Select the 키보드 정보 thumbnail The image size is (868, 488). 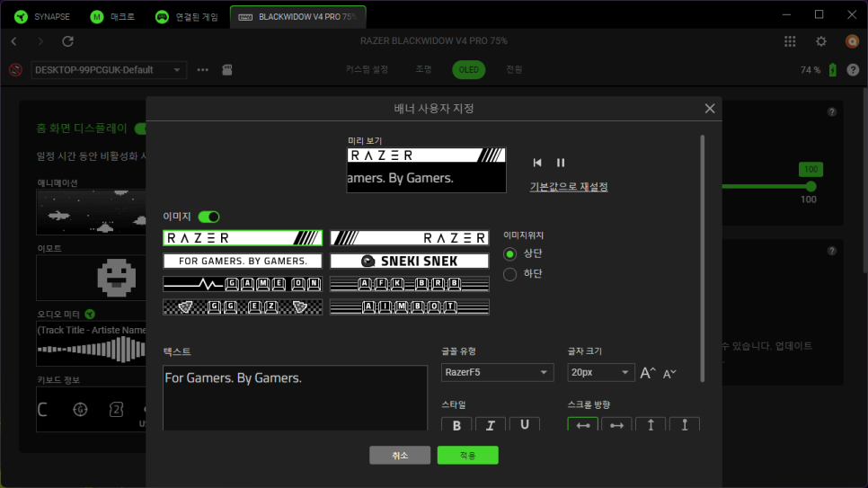(92, 409)
